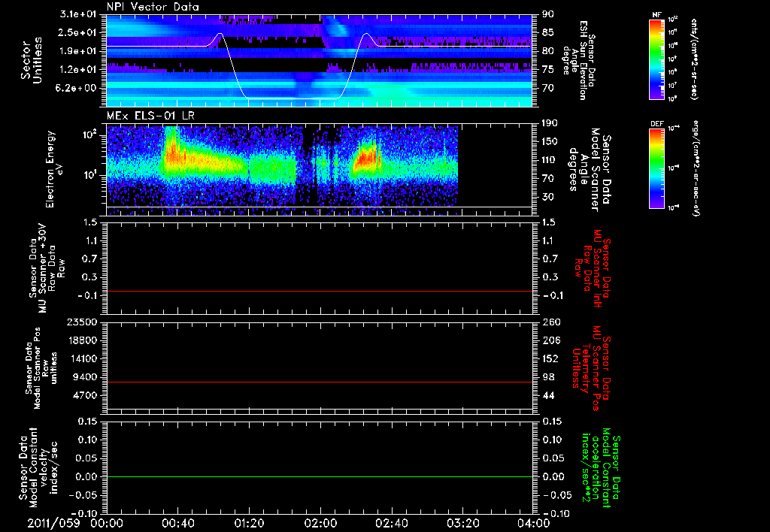Select the "NPI Vector Data" panel title
The image size is (770, 532).
[153, 7]
